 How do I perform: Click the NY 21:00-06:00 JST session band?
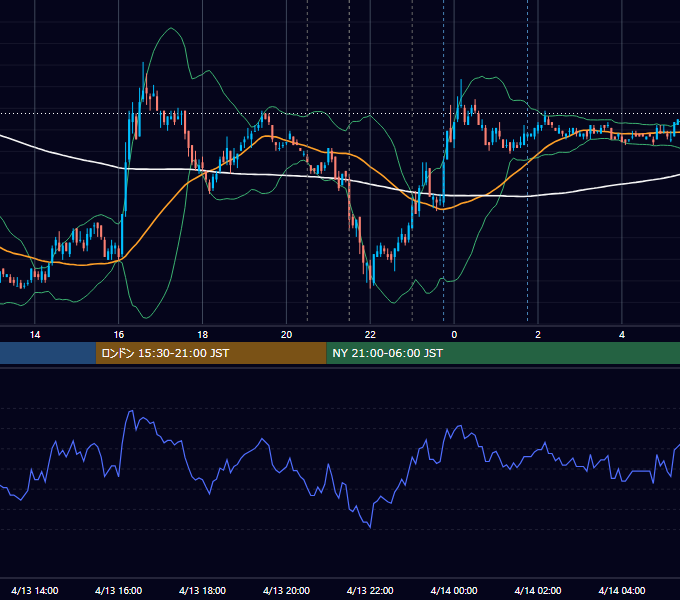click(503, 353)
